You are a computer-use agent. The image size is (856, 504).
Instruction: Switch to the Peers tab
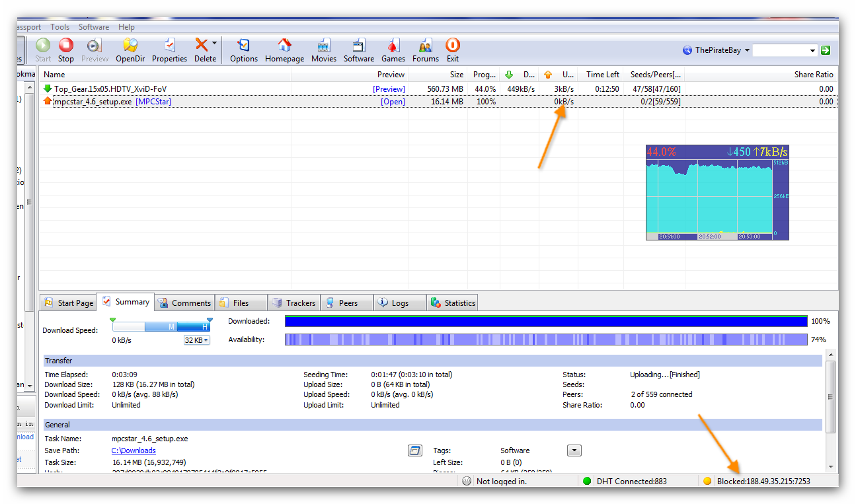(347, 303)
